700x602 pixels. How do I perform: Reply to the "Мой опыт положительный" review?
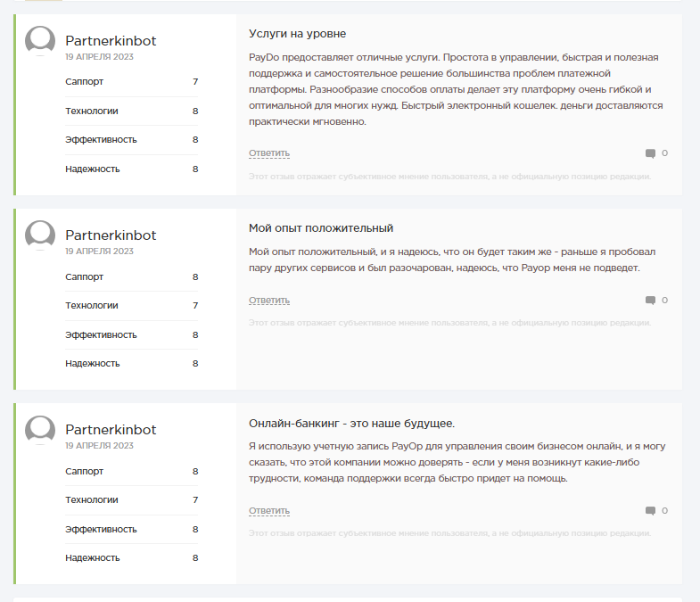pos(269,301)
